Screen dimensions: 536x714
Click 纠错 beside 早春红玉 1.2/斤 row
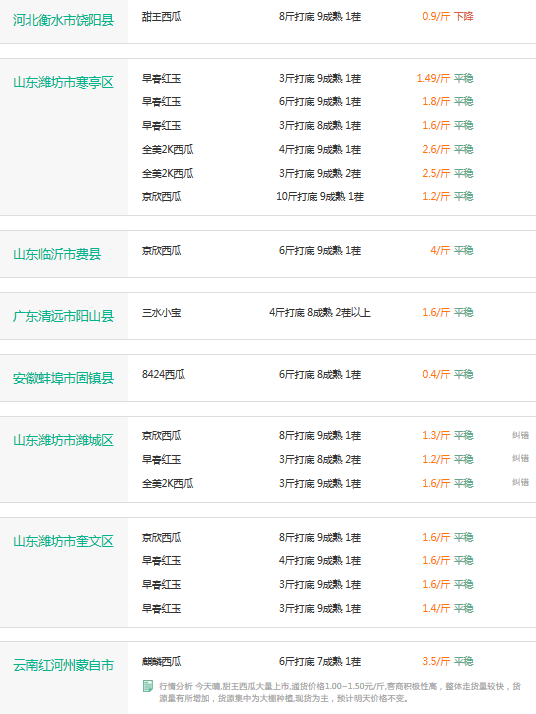[520, 458]
